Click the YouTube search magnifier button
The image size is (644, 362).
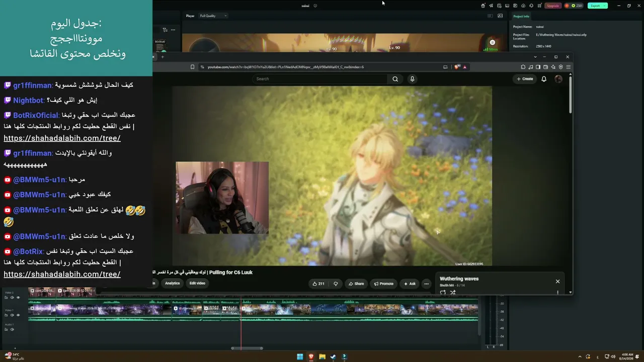[x=395, y=79]
